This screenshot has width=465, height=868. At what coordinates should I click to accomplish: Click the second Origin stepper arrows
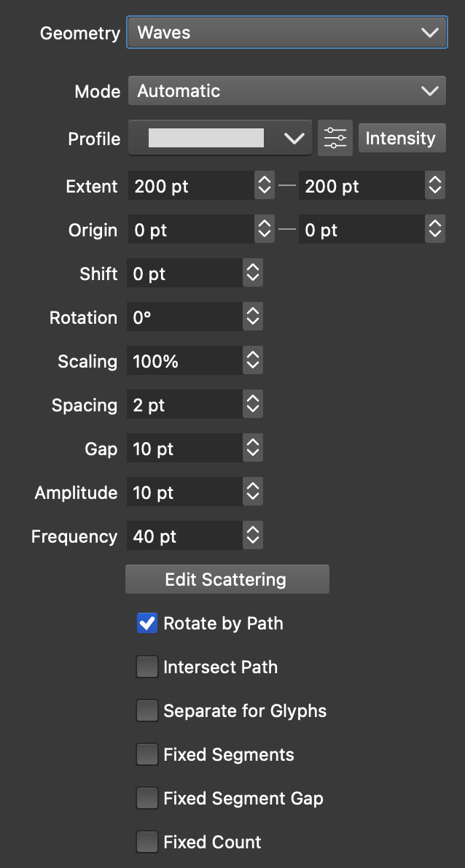[435, 230]
